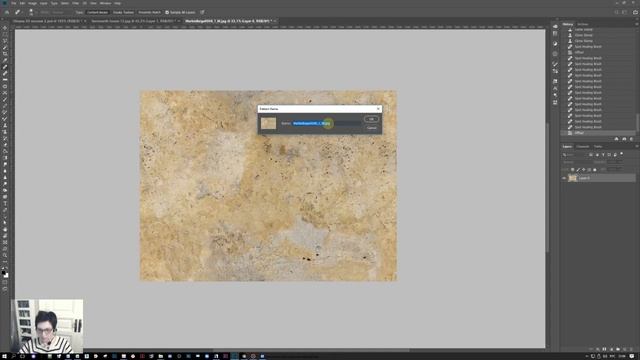
Task: Filter layers by smart objects icon
Action: click(x=615, y=155)
